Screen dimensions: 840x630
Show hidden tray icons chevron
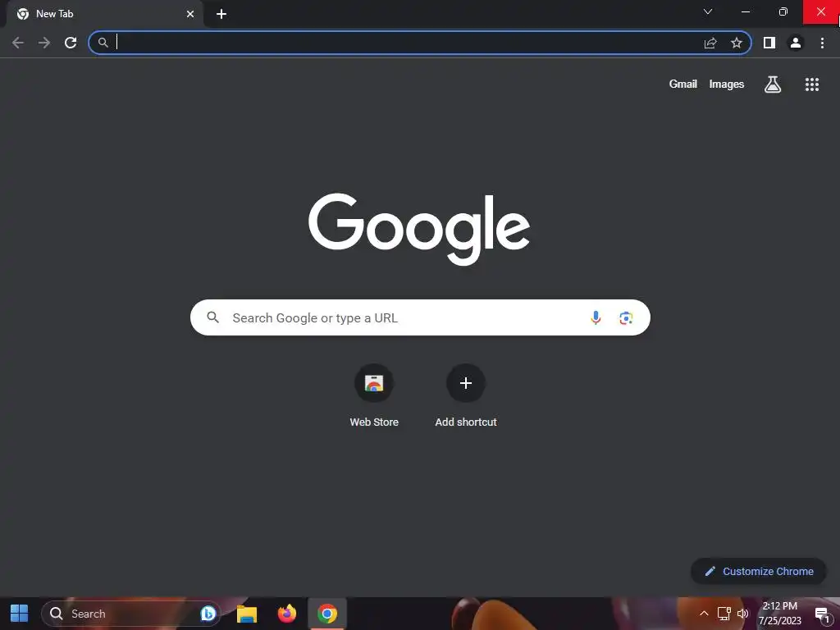704,614
